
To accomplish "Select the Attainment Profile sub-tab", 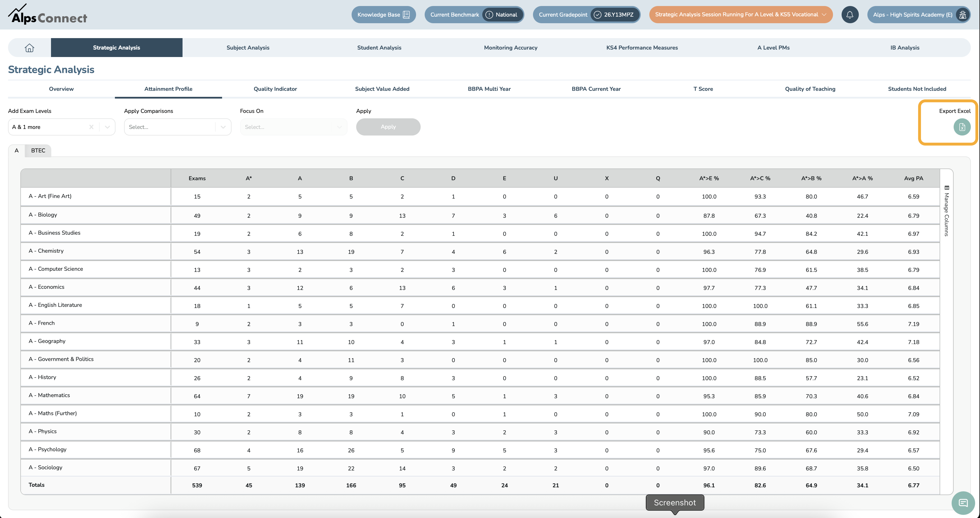I will click(x=168, y=89).
